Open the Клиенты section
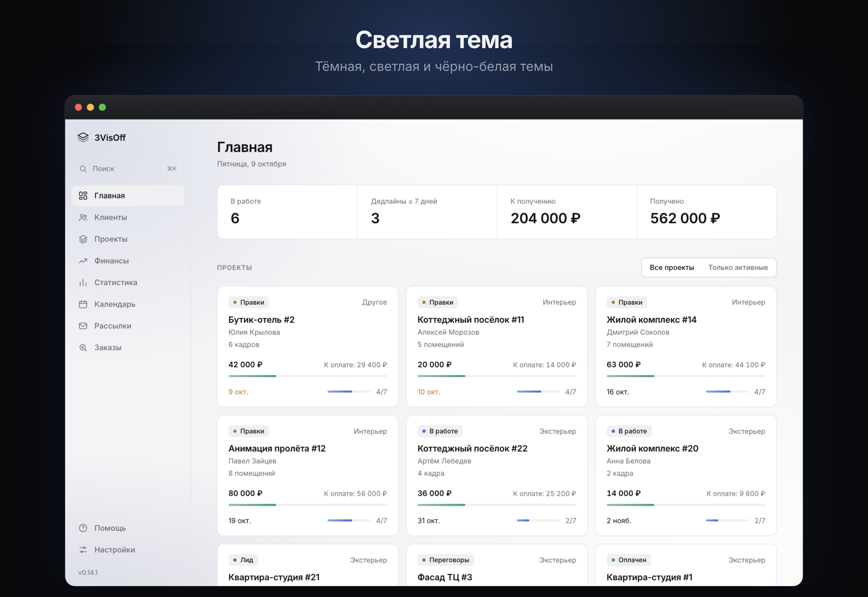Screen dimensions: 868x597 128,218
